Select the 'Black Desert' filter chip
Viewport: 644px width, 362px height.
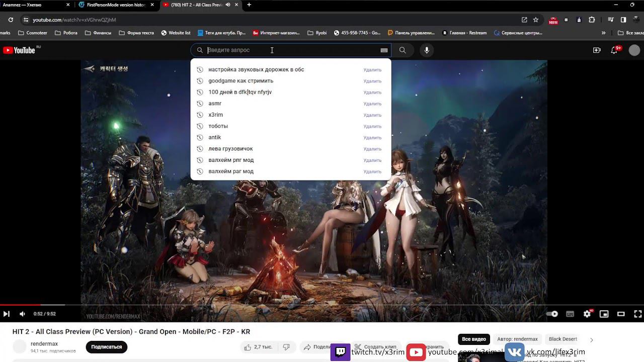click(x=563, y=339)
